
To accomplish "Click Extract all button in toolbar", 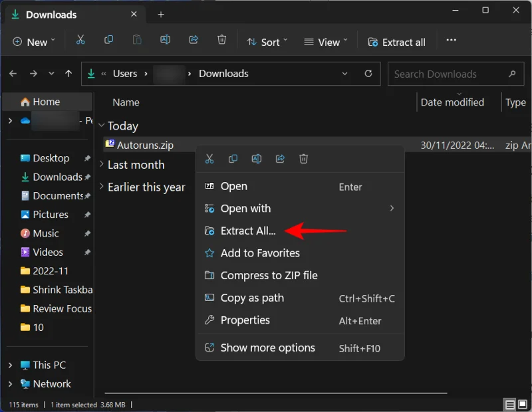I will click(396, 42).
